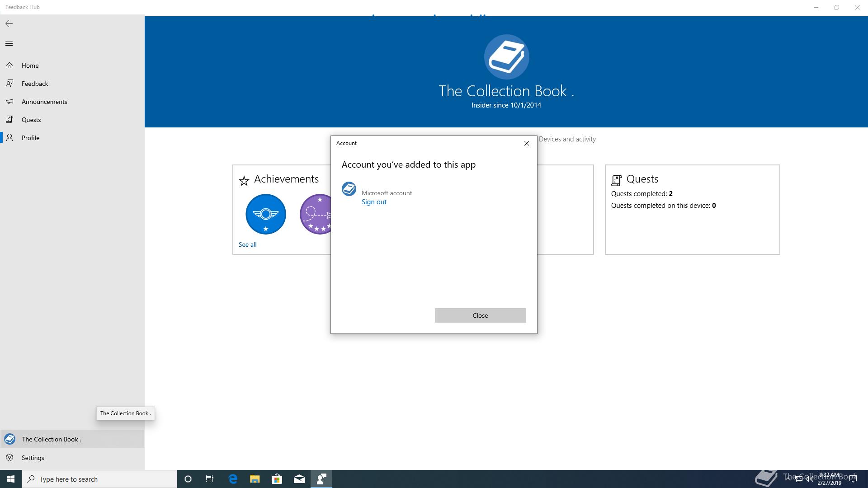
Task: Click Quests completed: 2 text
Action: pos(642,194)
